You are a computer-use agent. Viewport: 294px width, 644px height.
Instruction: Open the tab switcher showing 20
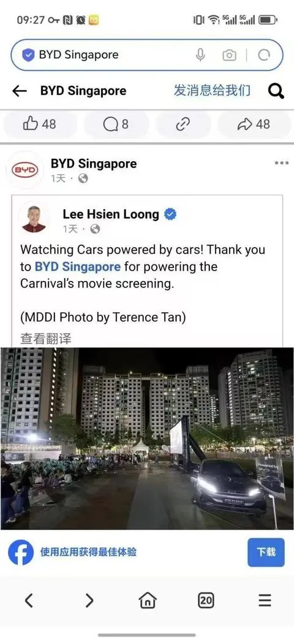206,600
